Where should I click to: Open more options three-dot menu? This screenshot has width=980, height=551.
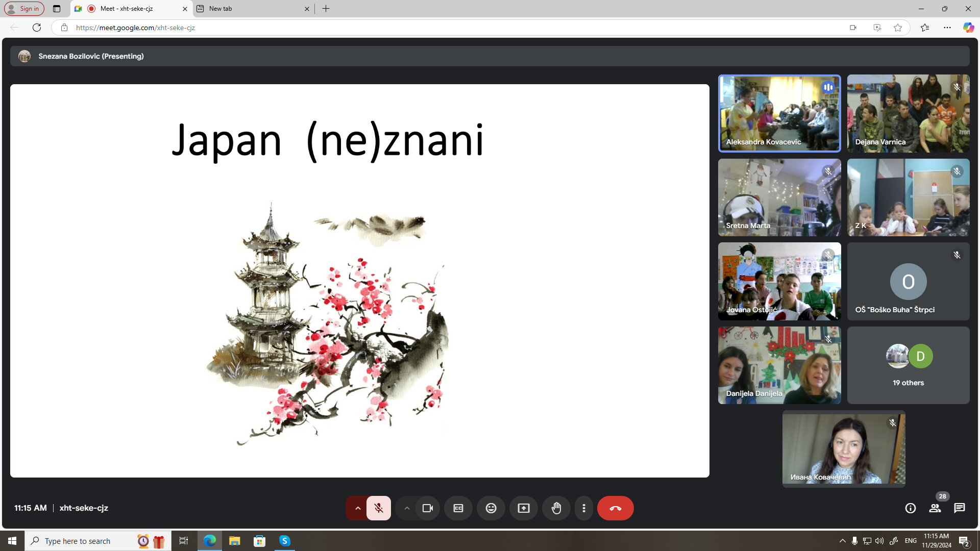tap(584, 508)
